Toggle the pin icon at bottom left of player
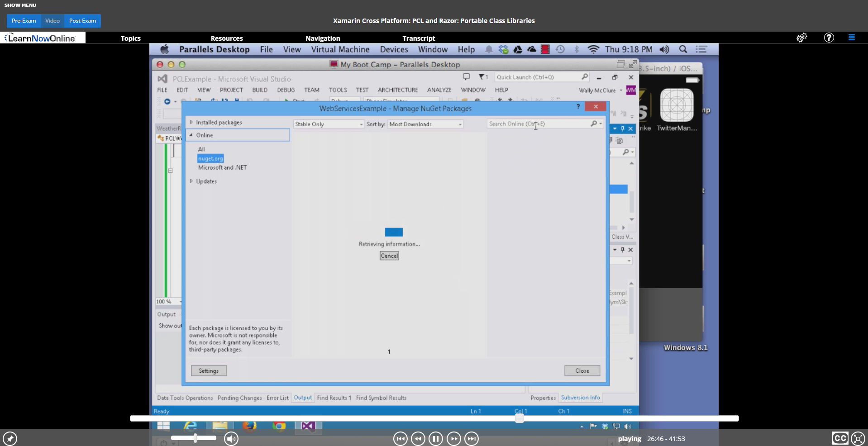This screenshot has width=868, height=446. 10,438
